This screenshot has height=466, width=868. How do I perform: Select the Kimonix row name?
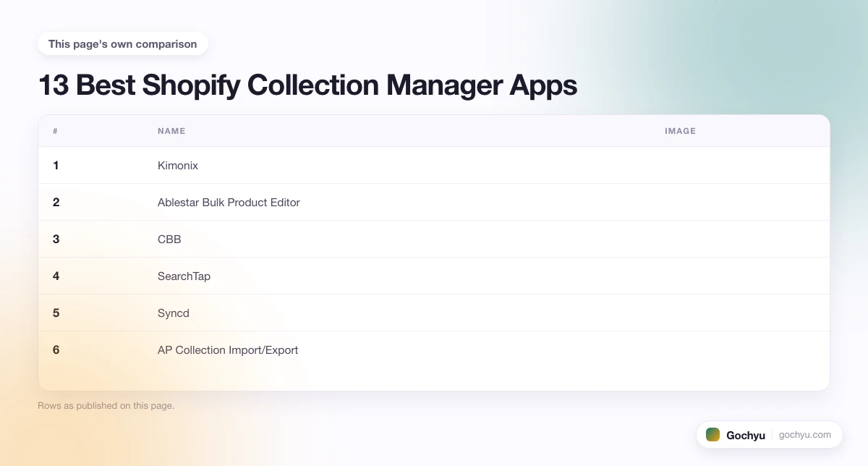tap(178, 166)
